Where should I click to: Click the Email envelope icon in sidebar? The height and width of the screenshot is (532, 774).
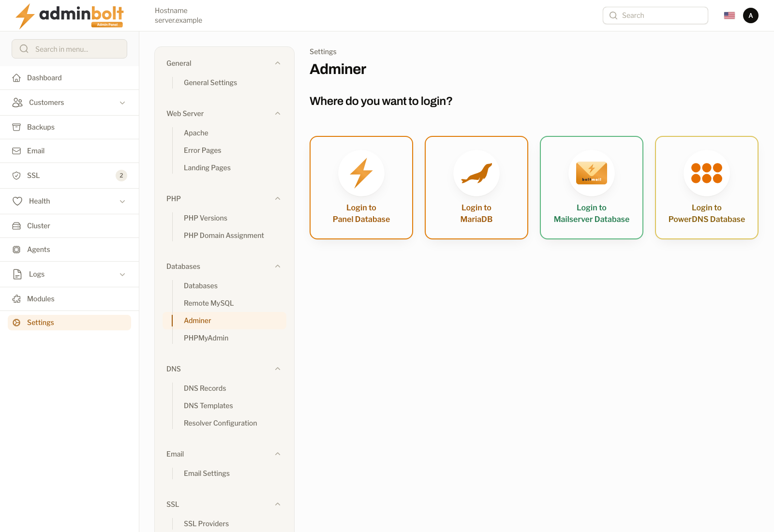[16, 151]
